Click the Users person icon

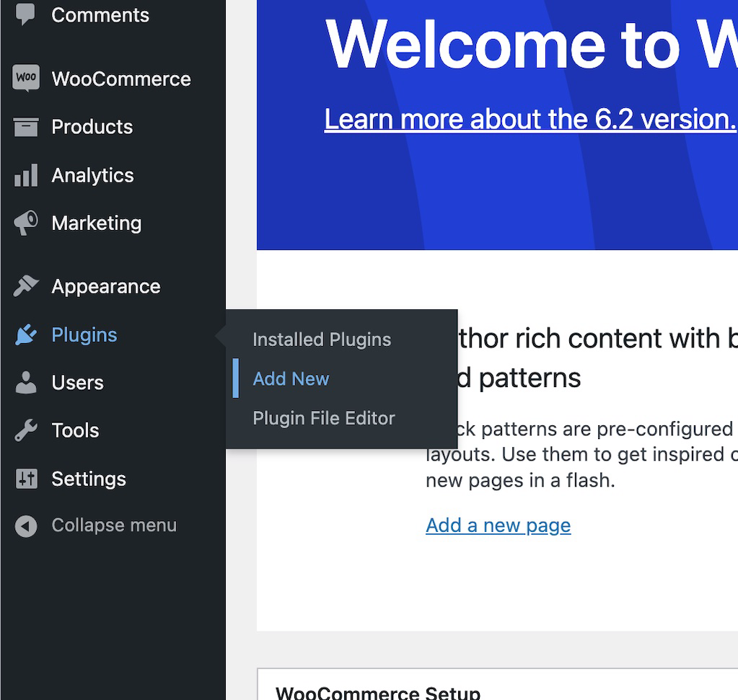26,383
